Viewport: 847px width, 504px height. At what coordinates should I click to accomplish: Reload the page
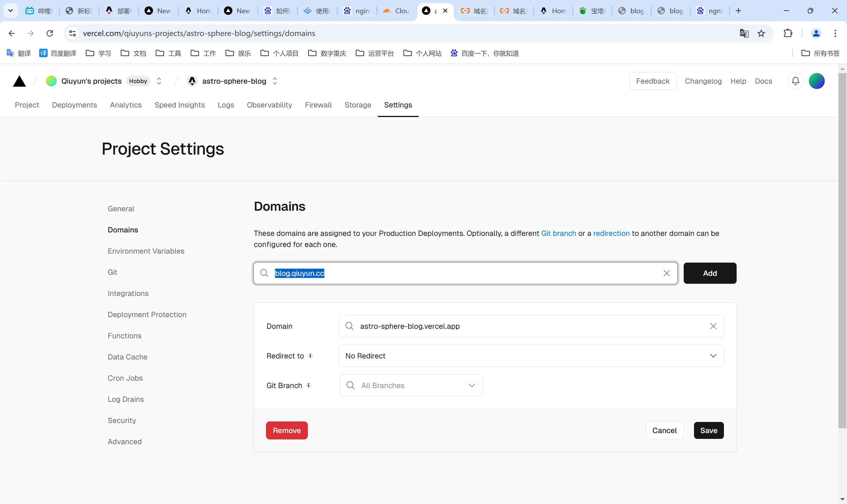pyautogui.click(x=50, y=33)
